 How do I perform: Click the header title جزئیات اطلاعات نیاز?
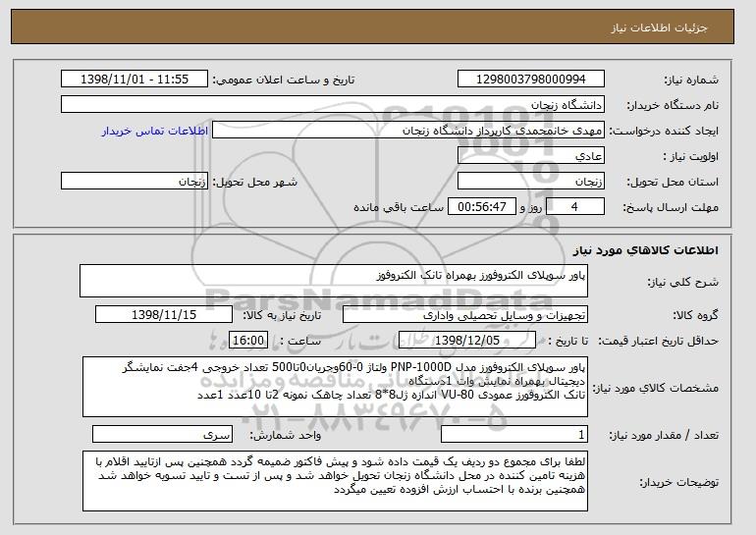tap(660, 27)
